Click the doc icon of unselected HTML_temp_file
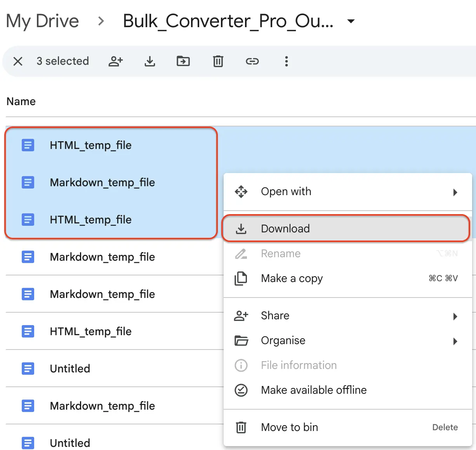Image resolution: width=476 pixels, height=450 pixels. (x=28, y=331)
